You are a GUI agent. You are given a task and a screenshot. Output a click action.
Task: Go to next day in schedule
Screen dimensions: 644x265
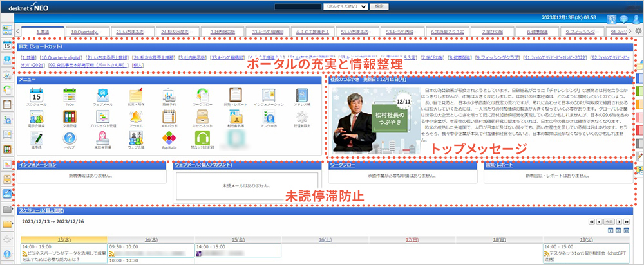620,221
